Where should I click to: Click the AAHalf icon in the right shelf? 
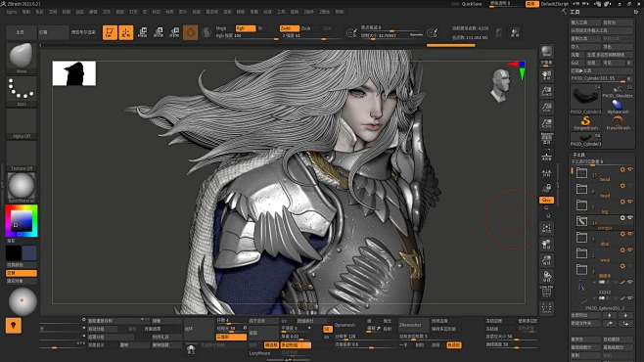pyautogui.click(x=547, y=123)
